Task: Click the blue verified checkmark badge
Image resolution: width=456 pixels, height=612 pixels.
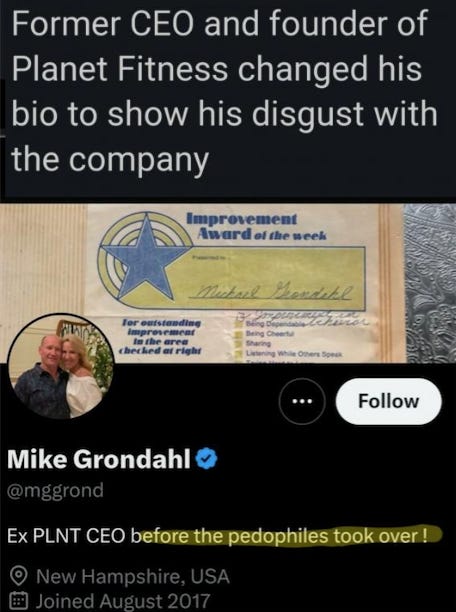Action: coord(206,459)
